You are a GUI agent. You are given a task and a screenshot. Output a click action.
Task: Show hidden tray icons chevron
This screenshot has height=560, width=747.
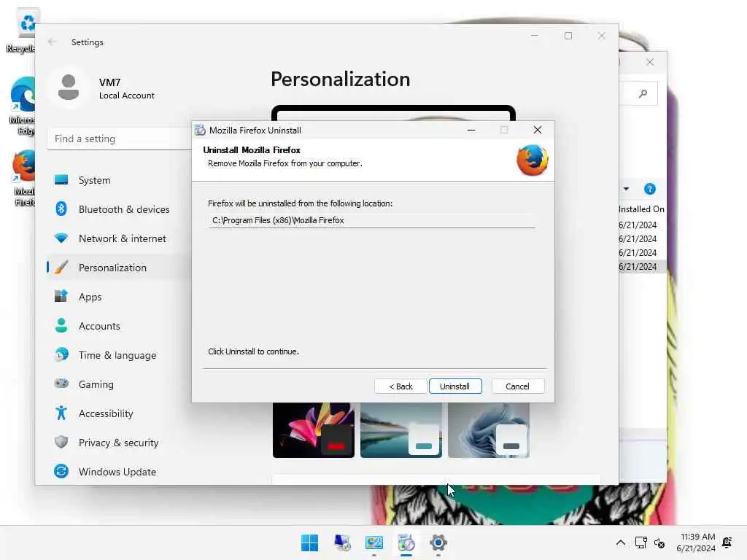(x=621, y=542)
